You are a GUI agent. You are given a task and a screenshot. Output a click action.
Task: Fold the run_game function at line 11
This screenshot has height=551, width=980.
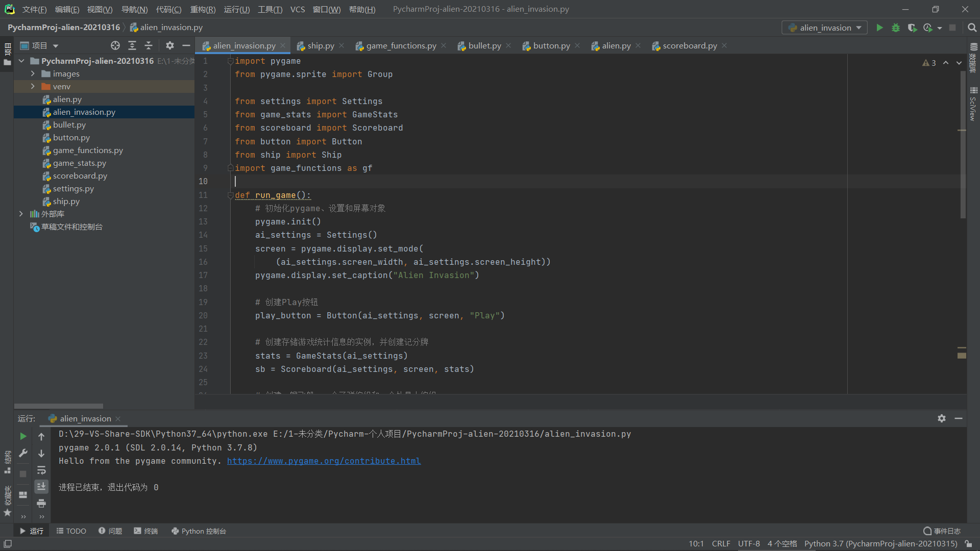[230, 195]
